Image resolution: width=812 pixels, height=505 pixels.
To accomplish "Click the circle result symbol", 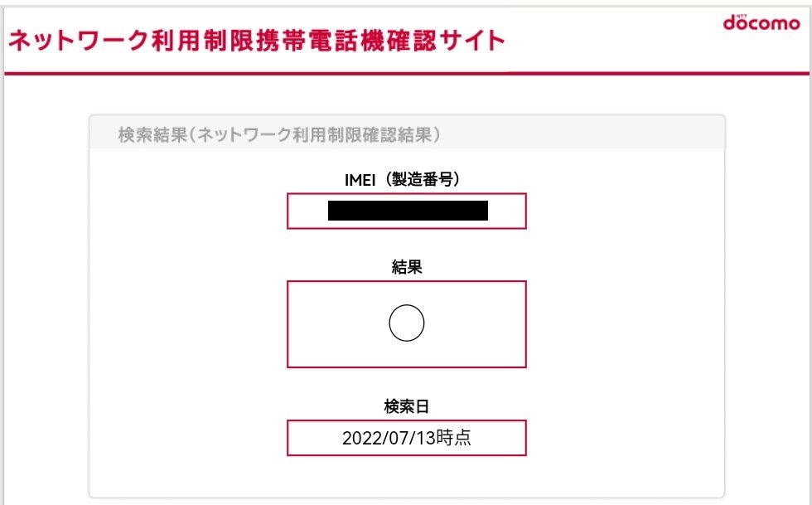I will (407, 323).
